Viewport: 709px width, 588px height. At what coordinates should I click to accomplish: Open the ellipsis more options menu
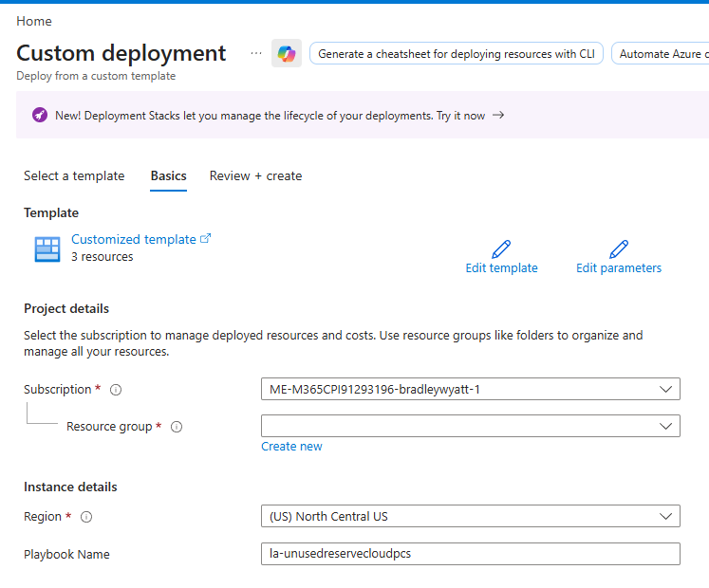tap(256, 53)
